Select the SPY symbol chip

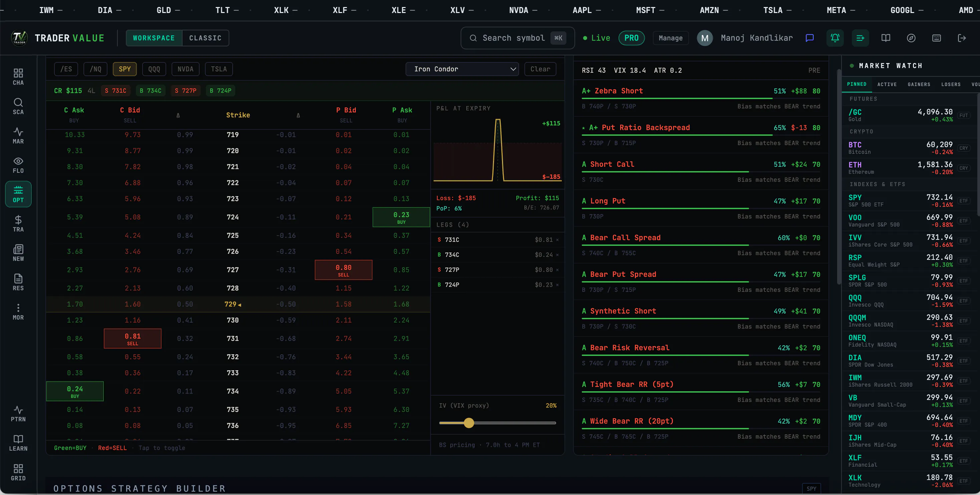pyautogui.click(x=125, y=69)
